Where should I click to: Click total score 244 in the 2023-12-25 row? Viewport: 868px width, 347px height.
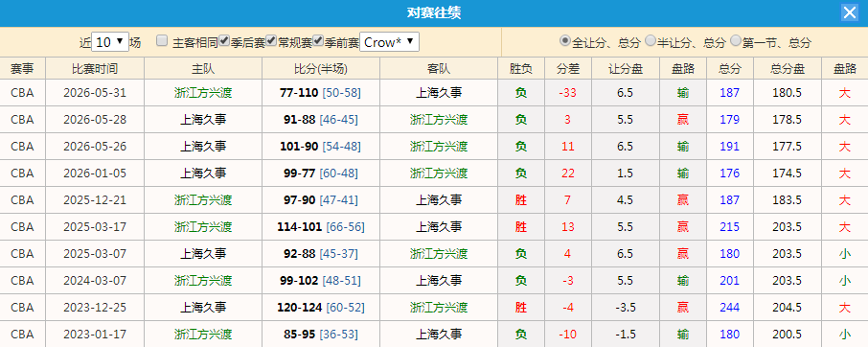point(730,307)
